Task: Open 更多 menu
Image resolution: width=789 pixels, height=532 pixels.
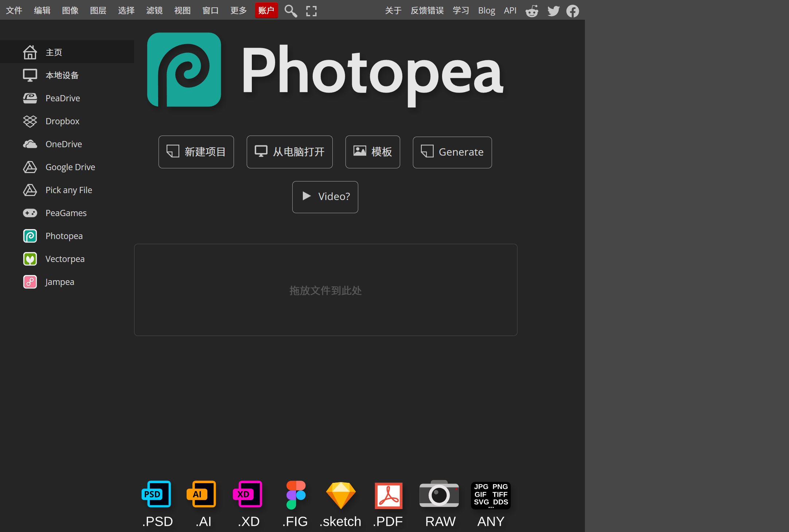Action: 239,10
